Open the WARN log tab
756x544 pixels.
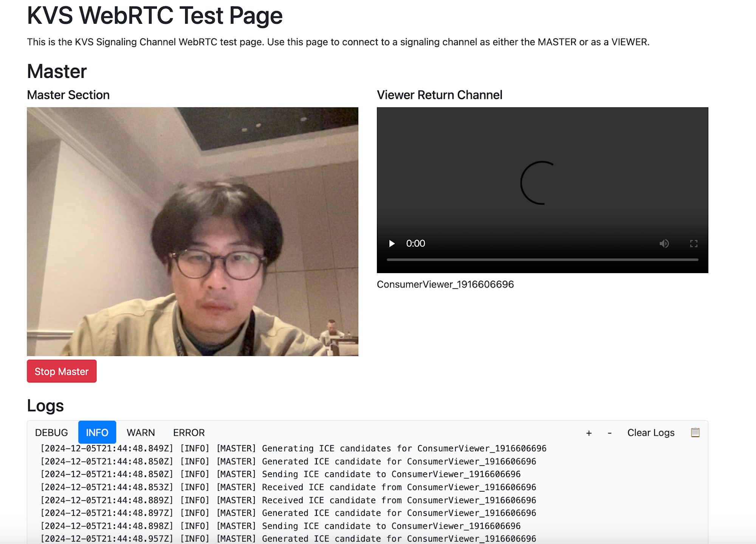click(141, 432)
